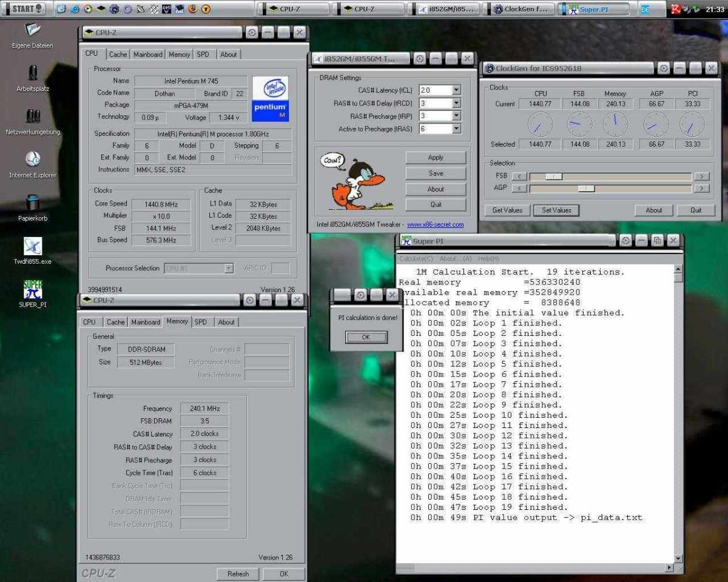Open the Mainboard tab in upper CPU-Z window

(x=148, y=55)
